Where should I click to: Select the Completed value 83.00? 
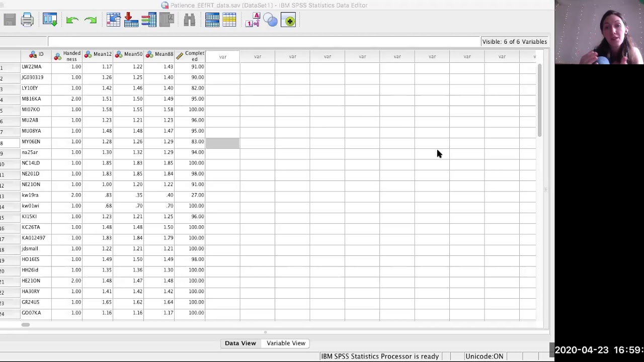click(x=190, y=142)
